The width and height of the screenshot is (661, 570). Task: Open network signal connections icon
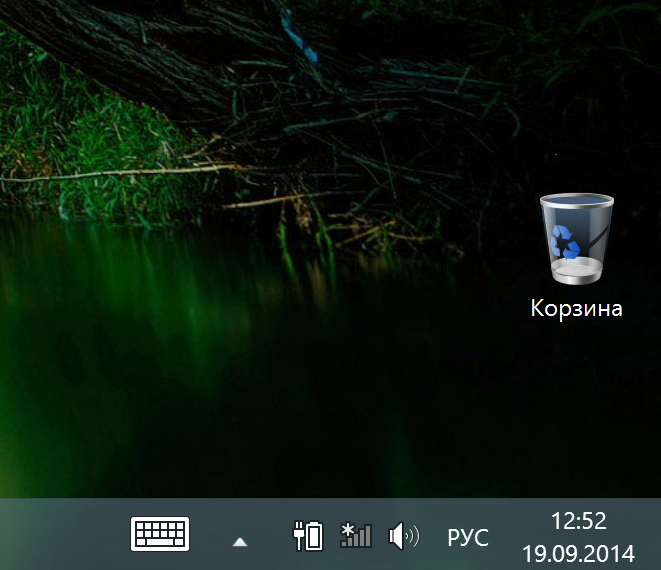pos(356,535)
